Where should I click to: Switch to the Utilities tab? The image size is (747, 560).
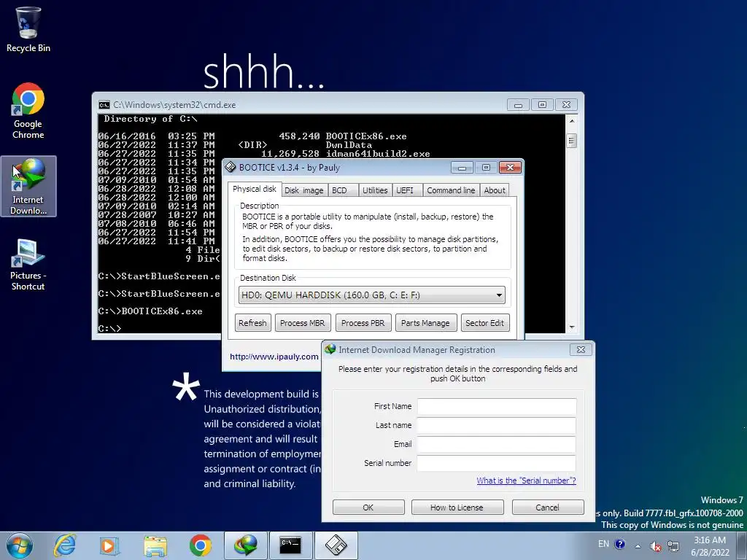point(375,190)
